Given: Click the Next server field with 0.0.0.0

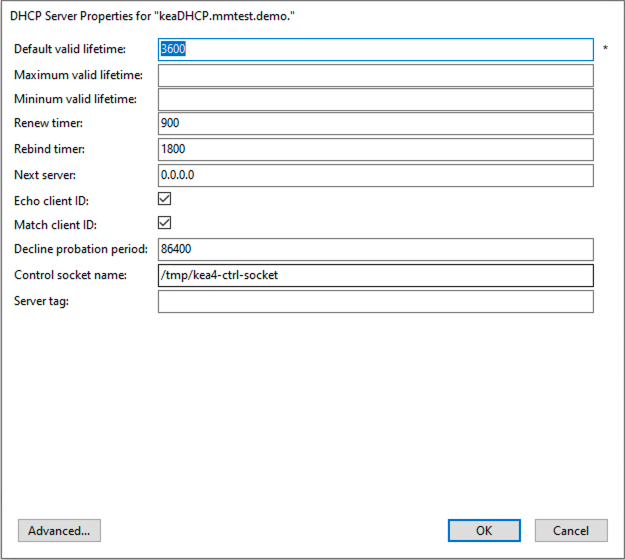Looking at the screenshot, I should (x=375, y=175).
